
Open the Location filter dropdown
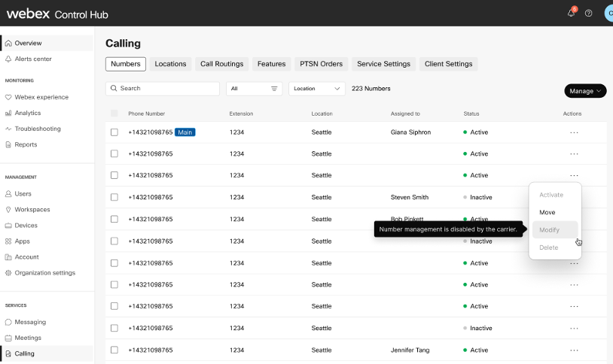click(316, 89)
